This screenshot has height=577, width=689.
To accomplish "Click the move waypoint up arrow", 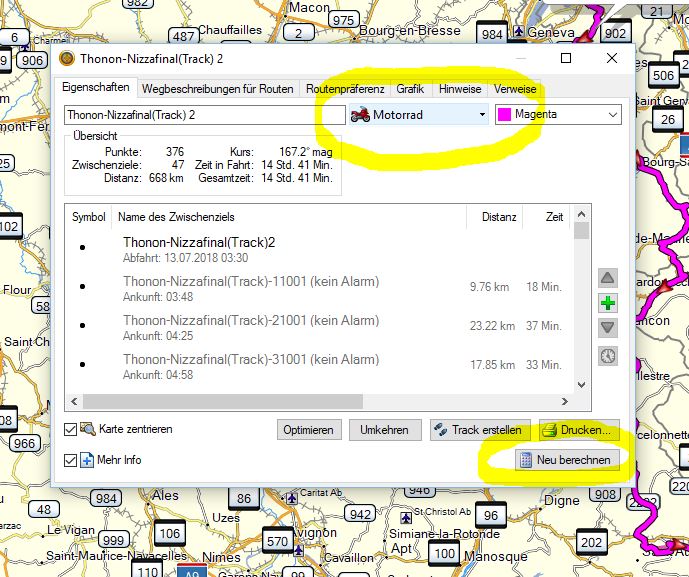I will pos(607,277).
